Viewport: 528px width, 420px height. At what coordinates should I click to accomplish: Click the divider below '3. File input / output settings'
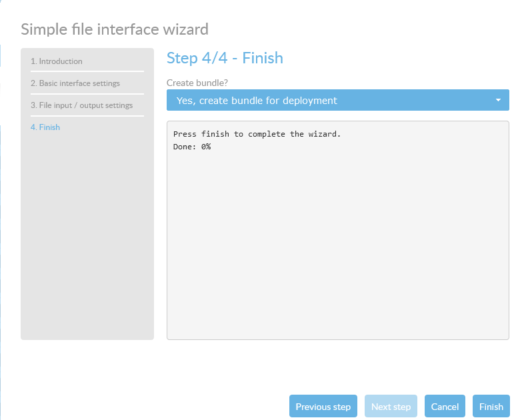pyautogui.click(x=87, y=116)
